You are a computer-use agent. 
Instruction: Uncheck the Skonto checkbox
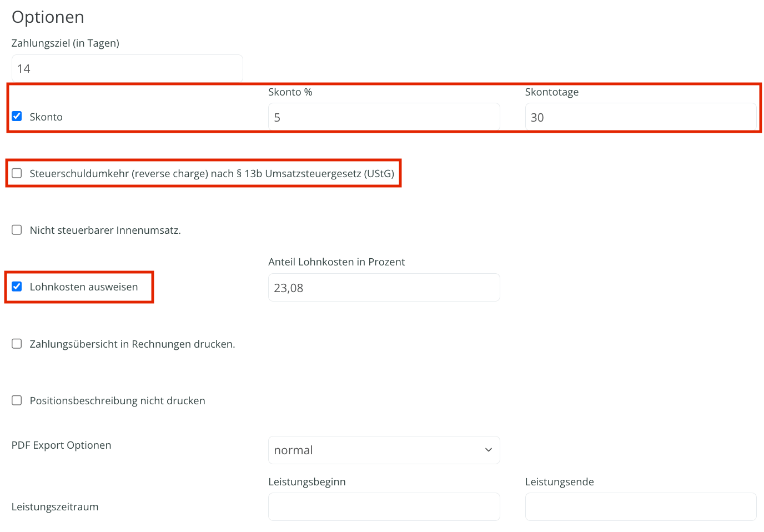coord(17,116)
